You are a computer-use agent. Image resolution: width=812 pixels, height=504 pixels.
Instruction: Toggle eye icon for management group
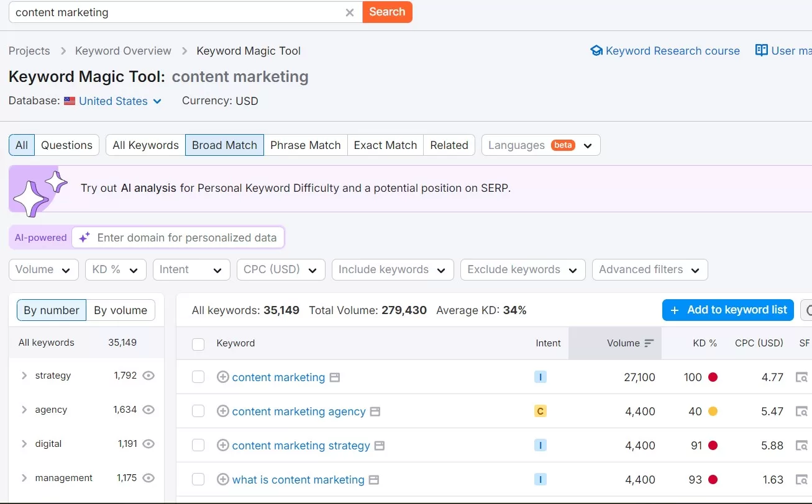pyautogui.click(x=148, y=478)
